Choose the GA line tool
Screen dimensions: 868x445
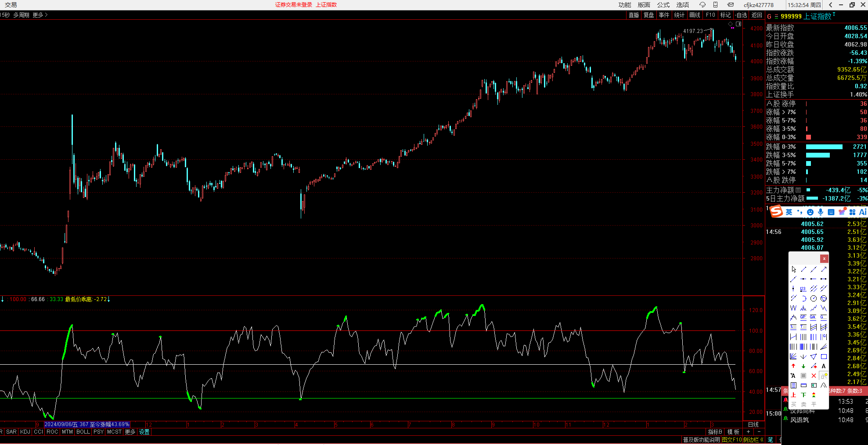(x=813, y=317)
